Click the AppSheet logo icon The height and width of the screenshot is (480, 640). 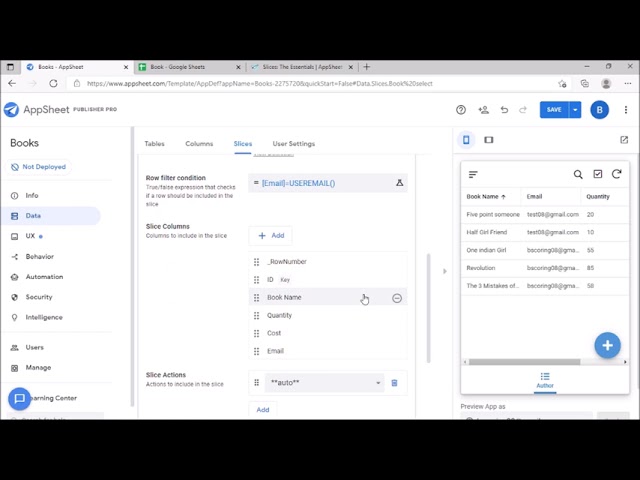(x=11, y=109)
